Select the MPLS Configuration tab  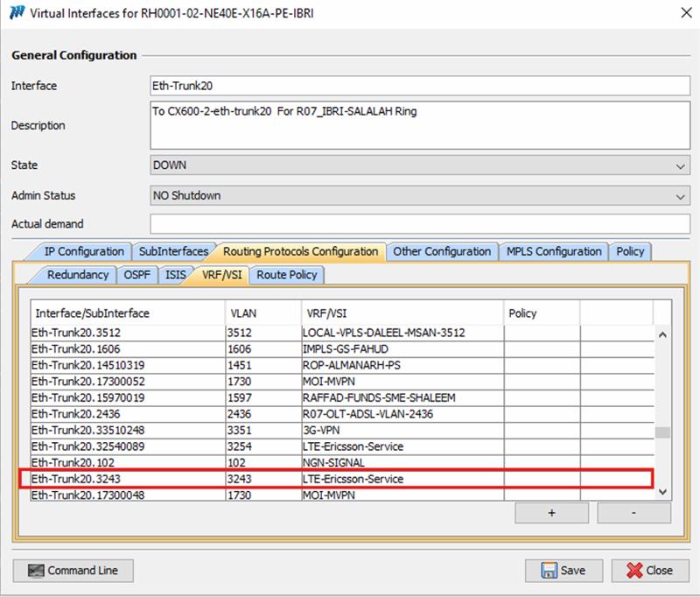[554, 251]
